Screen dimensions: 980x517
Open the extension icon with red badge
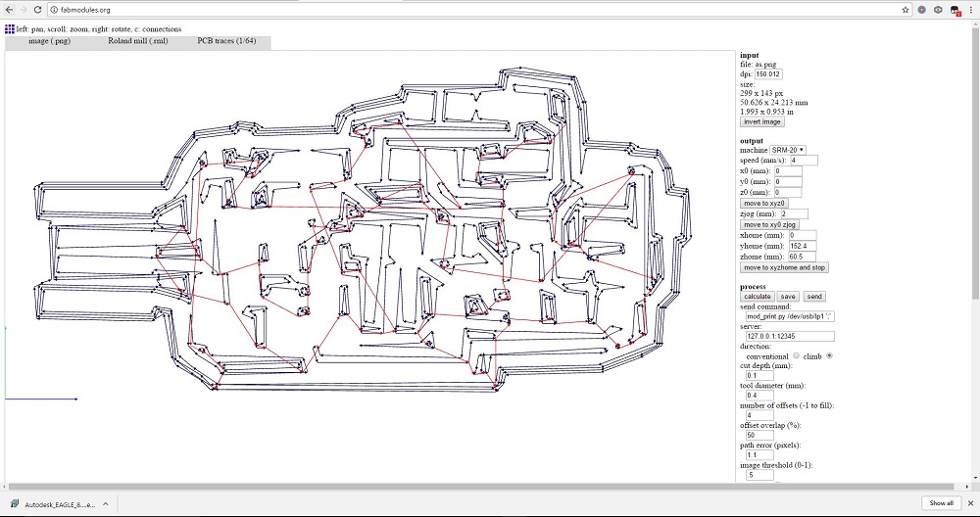click(x=955, y=10)
